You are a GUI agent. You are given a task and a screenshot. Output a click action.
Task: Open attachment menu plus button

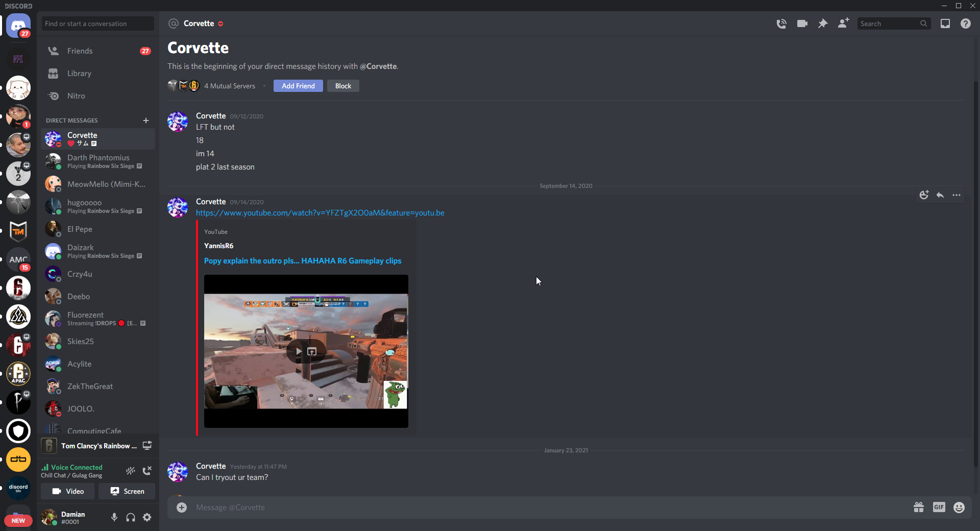click(x=182, y=507)
